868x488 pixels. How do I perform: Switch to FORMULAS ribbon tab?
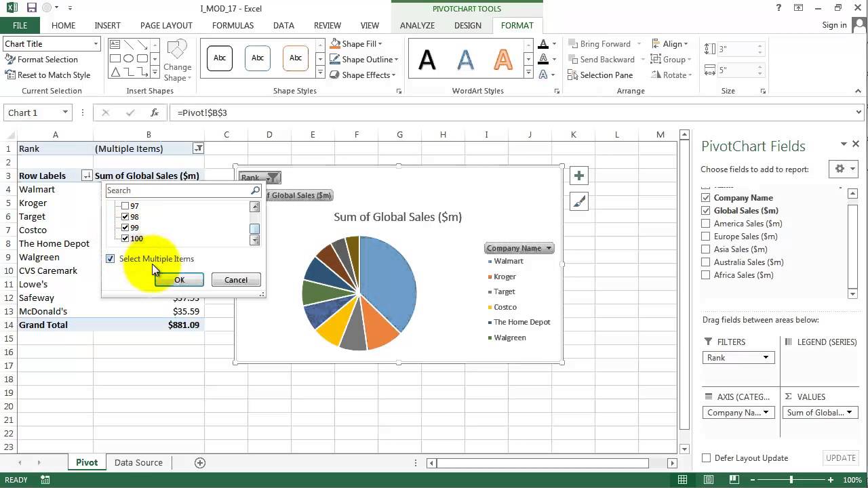[x=233, y=25]
